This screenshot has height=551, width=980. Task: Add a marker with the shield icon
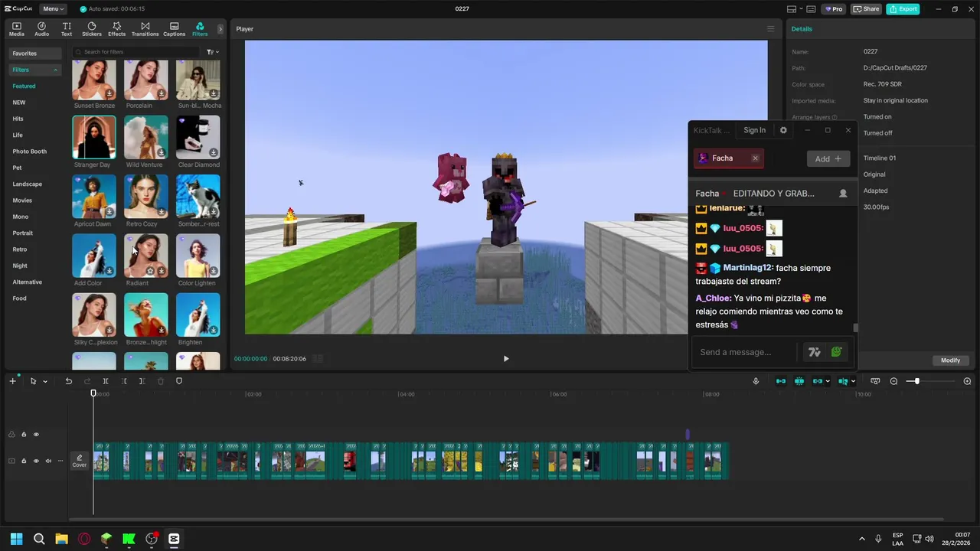tap(179, 381)
